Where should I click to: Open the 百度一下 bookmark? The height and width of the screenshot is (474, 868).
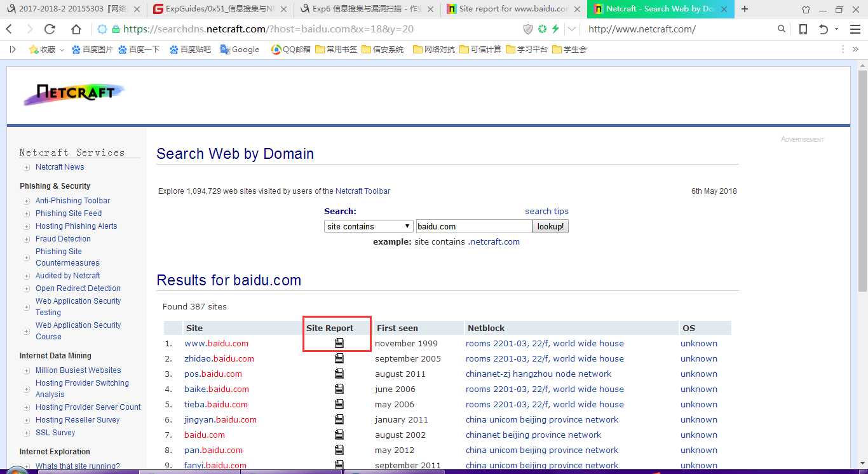coord(139,50)
